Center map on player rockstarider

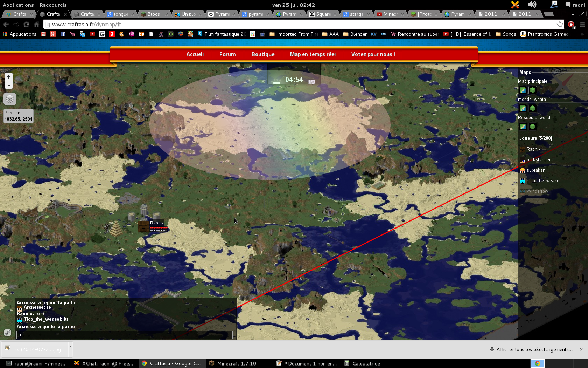pos(538,160)
